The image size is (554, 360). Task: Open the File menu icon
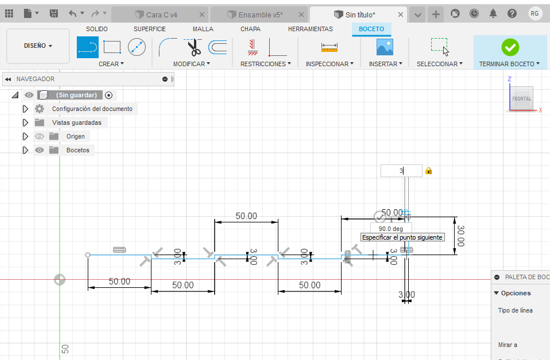click(x=28, y=14)
